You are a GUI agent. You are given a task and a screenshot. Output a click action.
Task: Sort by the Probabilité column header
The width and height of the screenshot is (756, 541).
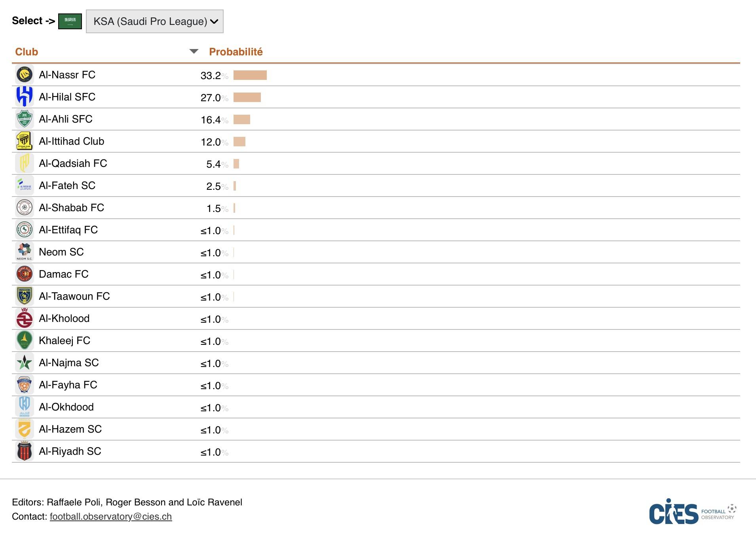click(236, 52)
